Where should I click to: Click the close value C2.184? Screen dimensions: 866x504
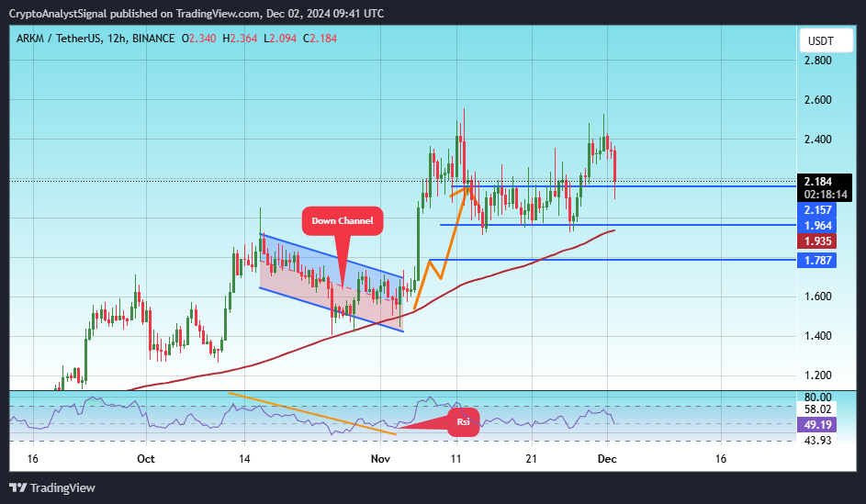[x=320, y=39]
